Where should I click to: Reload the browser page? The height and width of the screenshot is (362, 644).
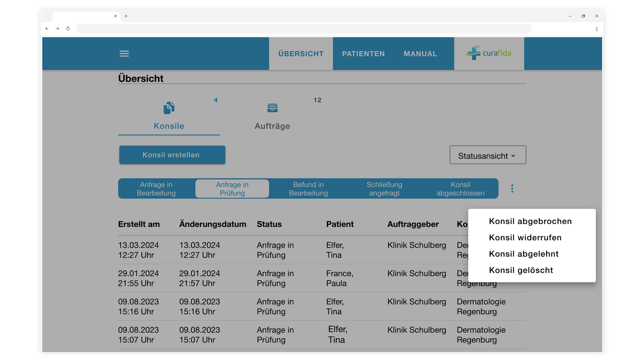coord(68,28)
